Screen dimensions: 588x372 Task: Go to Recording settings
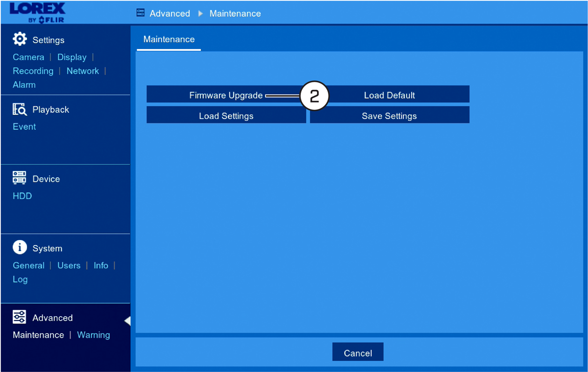33,71
